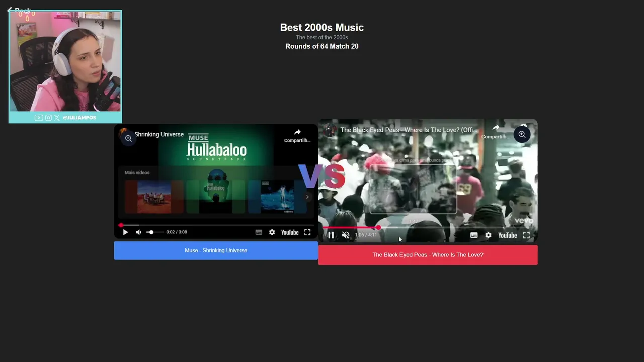The image size is (644, 362).
Task: Go back using the Back arrow
Action: click(19, 10)
